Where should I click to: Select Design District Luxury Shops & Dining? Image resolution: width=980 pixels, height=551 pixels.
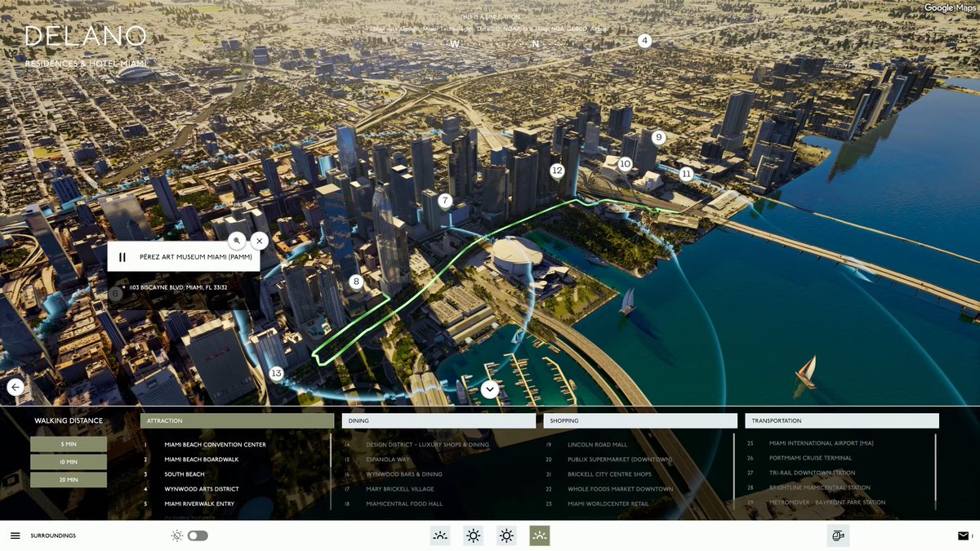click(427, 445)
